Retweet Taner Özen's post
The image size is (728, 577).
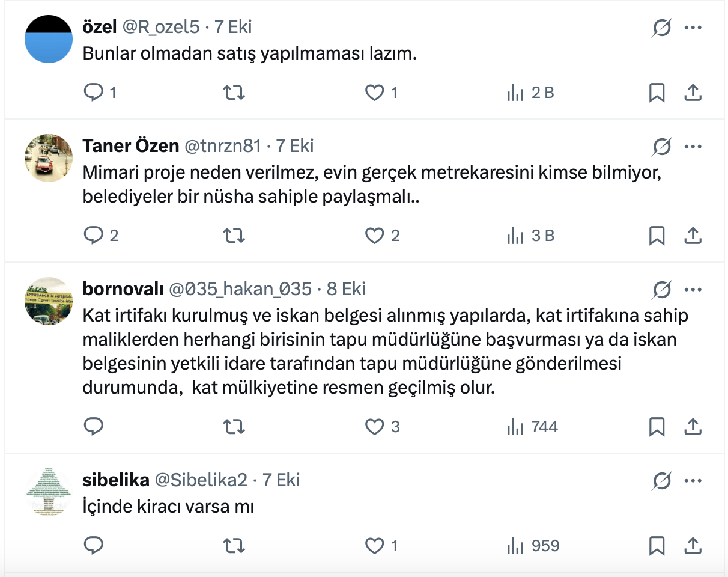point(234,236)
